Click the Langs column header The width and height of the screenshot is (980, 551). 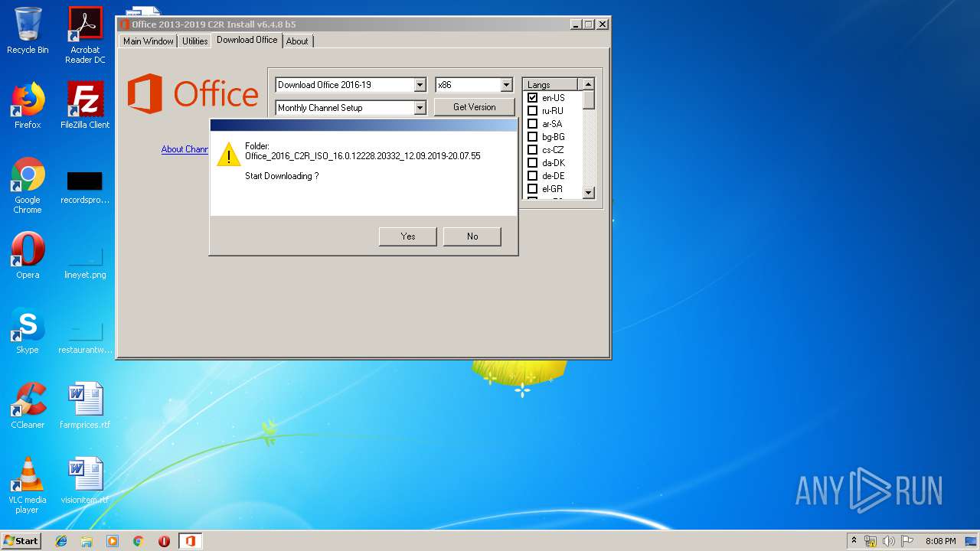[551, 85]
